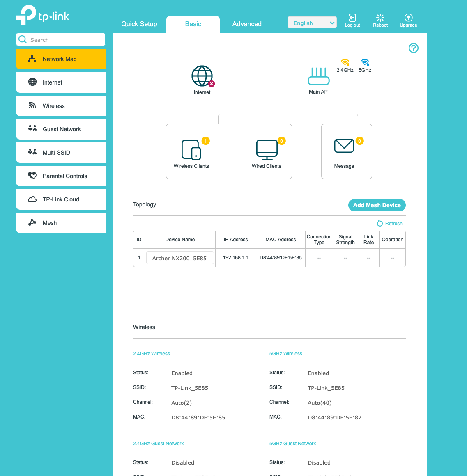The width and height of the screenshot is (467, 476).
Task: Click the Reboot icon
Action: tap(380, 18)
